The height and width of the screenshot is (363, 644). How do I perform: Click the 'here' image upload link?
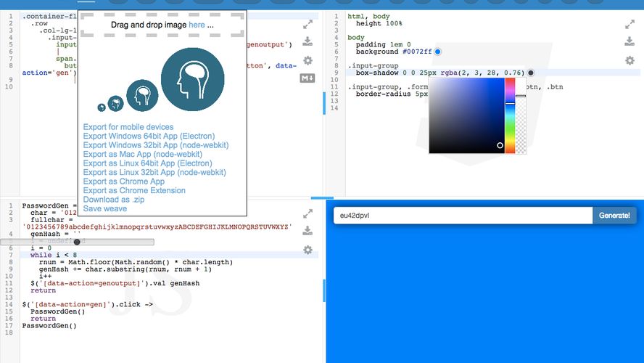[197, 25]
